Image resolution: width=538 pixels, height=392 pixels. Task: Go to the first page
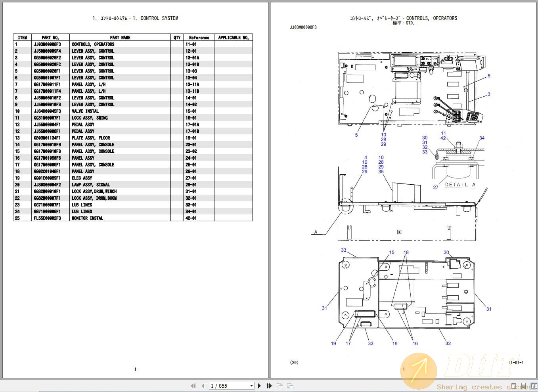coord(193,386)
